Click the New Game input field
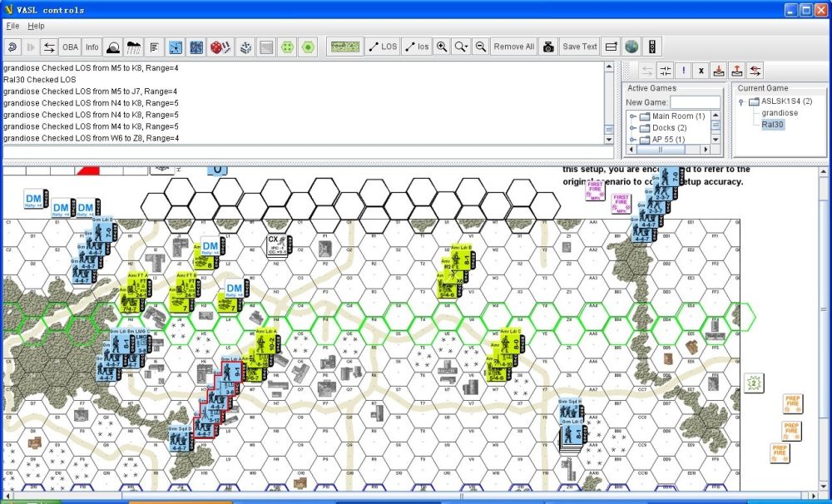Image resolution: width=832 pixels, height=504 pixels. [695, 102]
